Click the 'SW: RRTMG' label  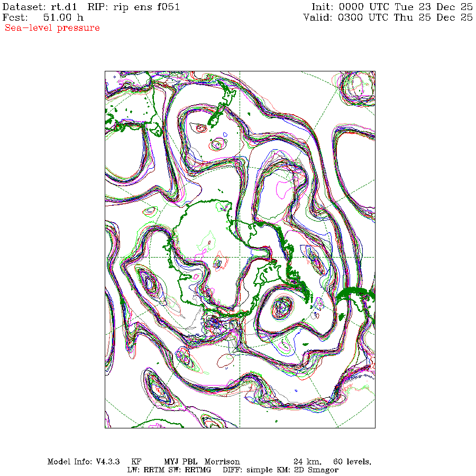pos(190,470)
